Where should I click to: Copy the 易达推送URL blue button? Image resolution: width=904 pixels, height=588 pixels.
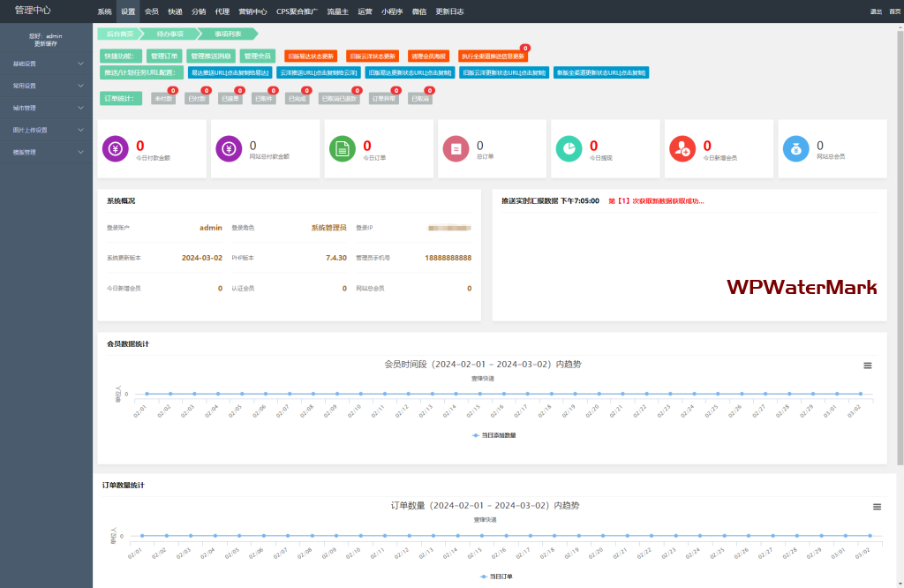(x=230, y=72)
